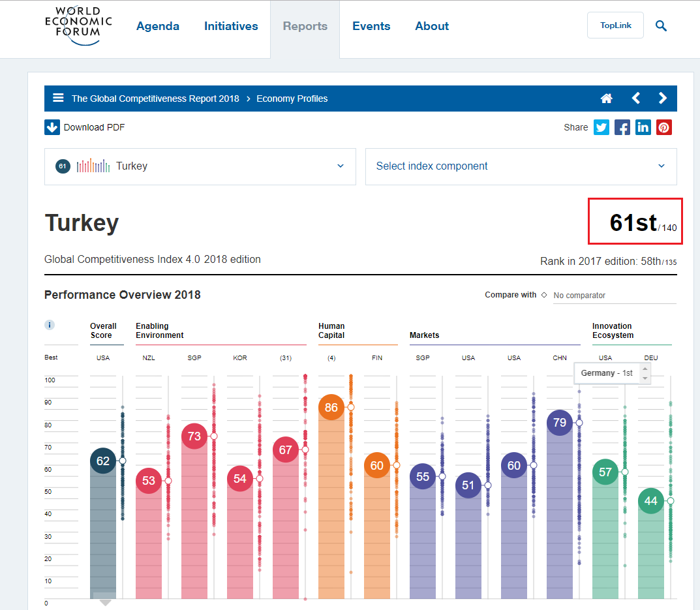This screenshot has width=700, height=610.
Task: Select the Overall Score heading
Action: click(x=103, y=331)
